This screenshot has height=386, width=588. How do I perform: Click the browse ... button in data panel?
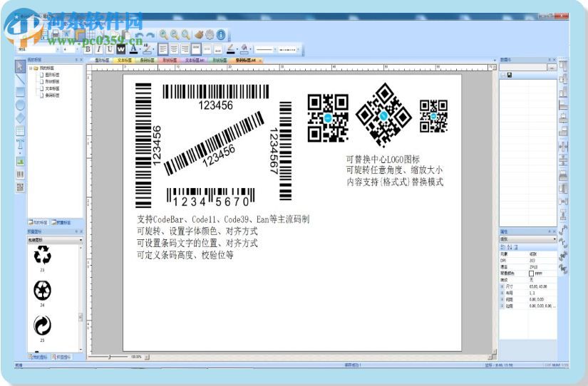552,68
